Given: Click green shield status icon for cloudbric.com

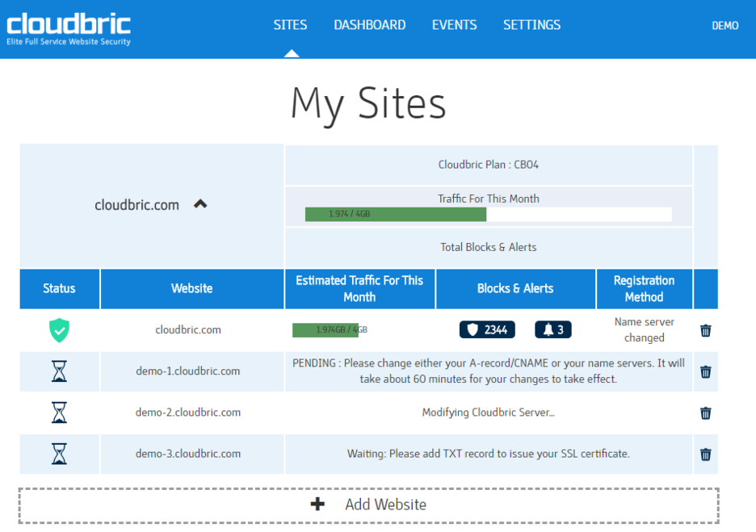Looking at the screenshot, I should pyautogui.click(x=59, y=330).
